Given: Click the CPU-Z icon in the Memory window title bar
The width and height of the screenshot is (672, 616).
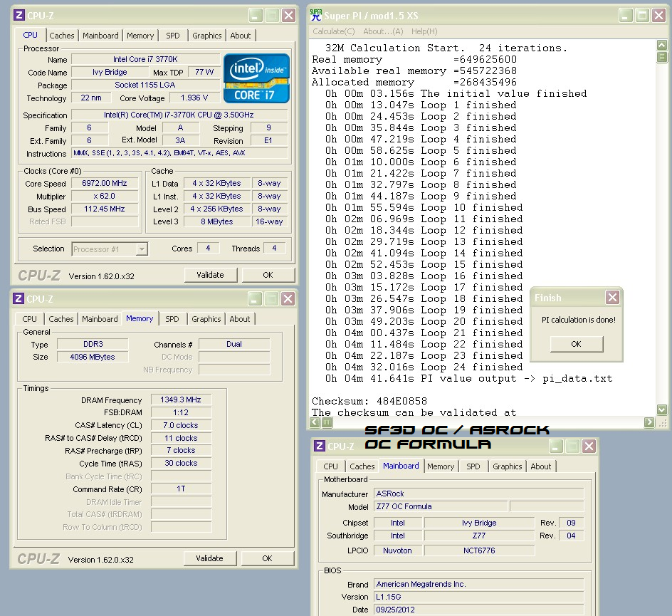Looking at the screenshot, I should point(18,299).
